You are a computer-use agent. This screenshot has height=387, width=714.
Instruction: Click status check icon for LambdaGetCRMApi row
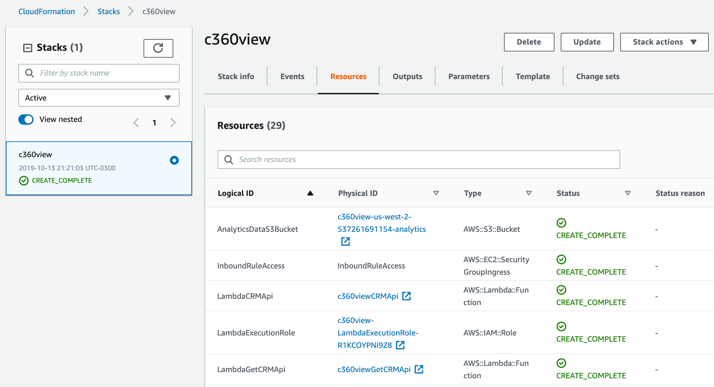[561, 363]
